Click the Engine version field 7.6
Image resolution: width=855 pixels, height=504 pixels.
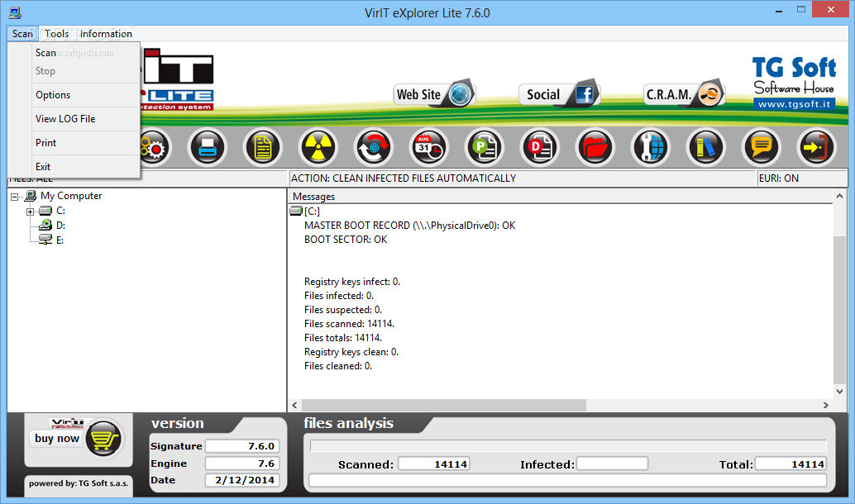click(242, 464)
